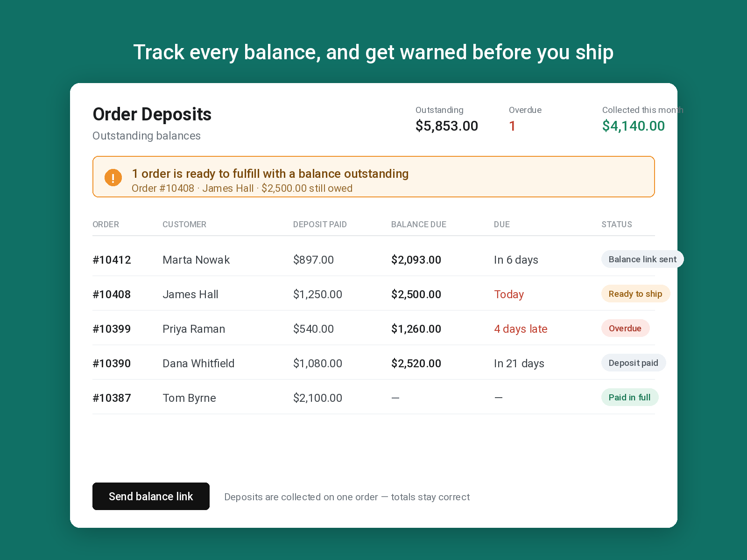Click the Outstanding $5,853.00 total
Viewport: 747px width, 560px height.
[x=447, y=126]
